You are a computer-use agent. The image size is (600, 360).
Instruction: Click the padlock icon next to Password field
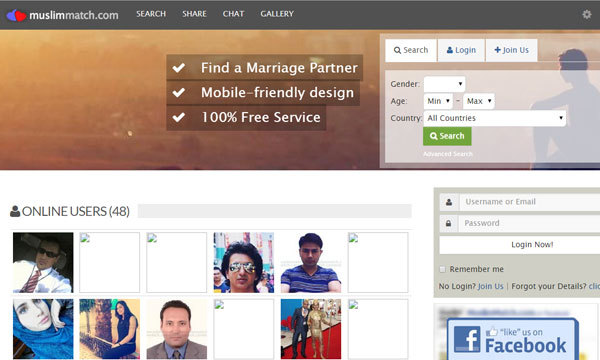(448, 223)
